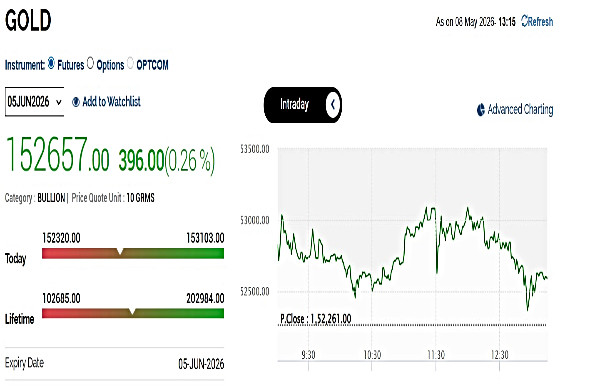
Task: Click the Today range label
Action: [15, 259]
